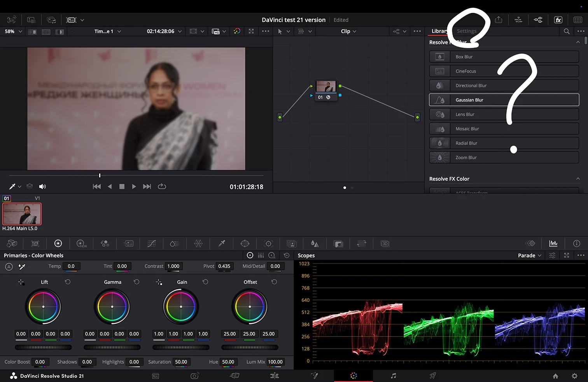588x382 pixels.
Task: Reset the Lift wheel
Action: point(68,282)
